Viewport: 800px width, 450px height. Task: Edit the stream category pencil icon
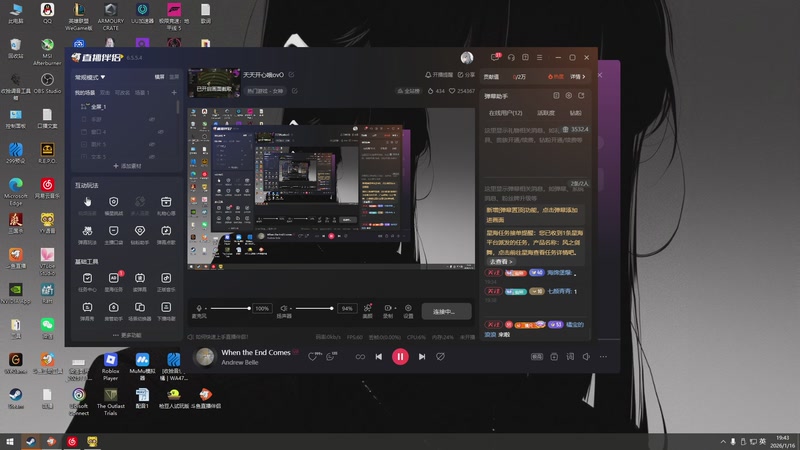[x=294, y=91]
